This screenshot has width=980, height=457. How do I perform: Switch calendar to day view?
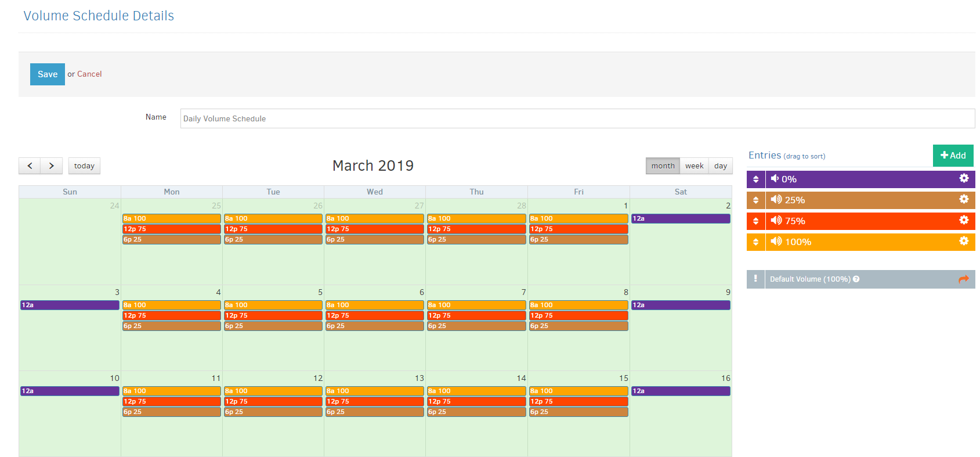721,166
